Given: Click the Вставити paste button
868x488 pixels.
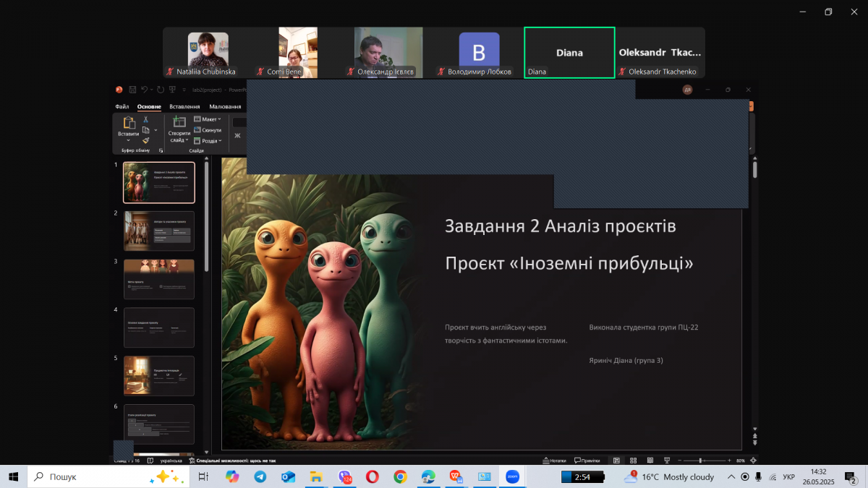Looking at the screenshot, I should point(129,125).
